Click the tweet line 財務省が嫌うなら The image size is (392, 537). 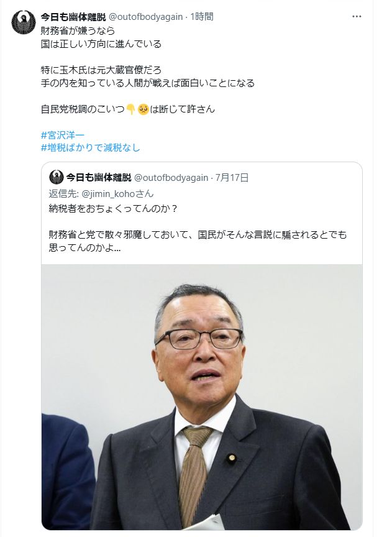pyautogui.click(x=78, y=31)
